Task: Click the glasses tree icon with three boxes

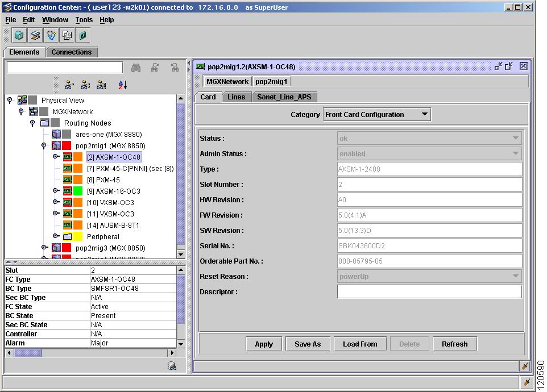Action: point(101,85)
